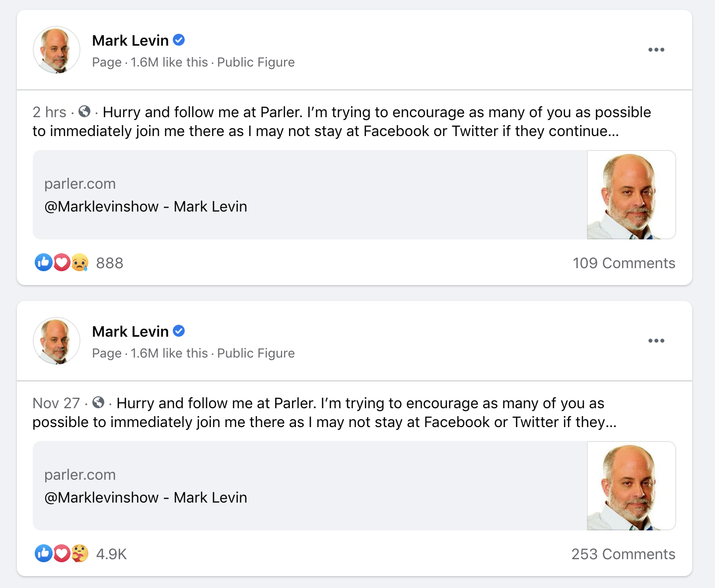Click the Love heart reaction on the 888 post

pyautogui.click(x=62, y=262)
